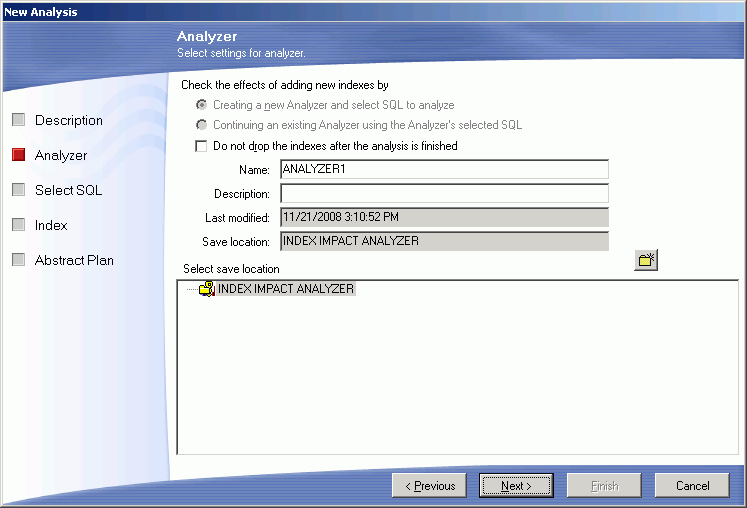
Task: Select the Analyzer step's red square marker
Action: (19, 154)
